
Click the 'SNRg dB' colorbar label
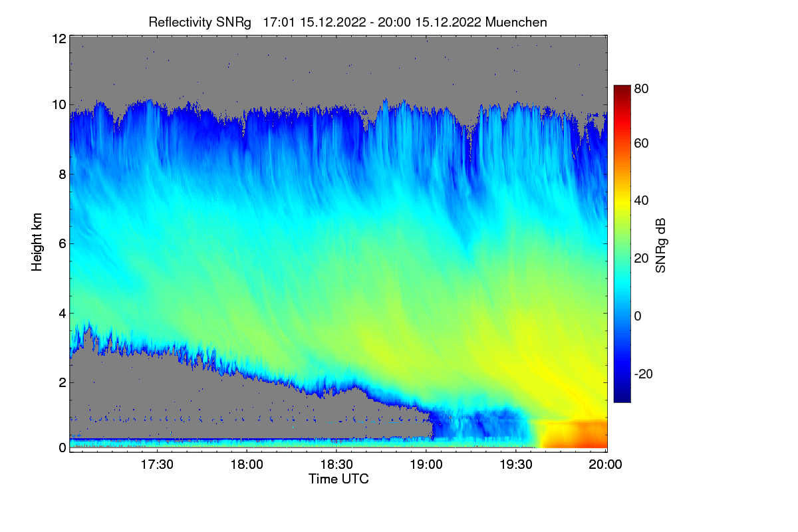pos(660,245)
